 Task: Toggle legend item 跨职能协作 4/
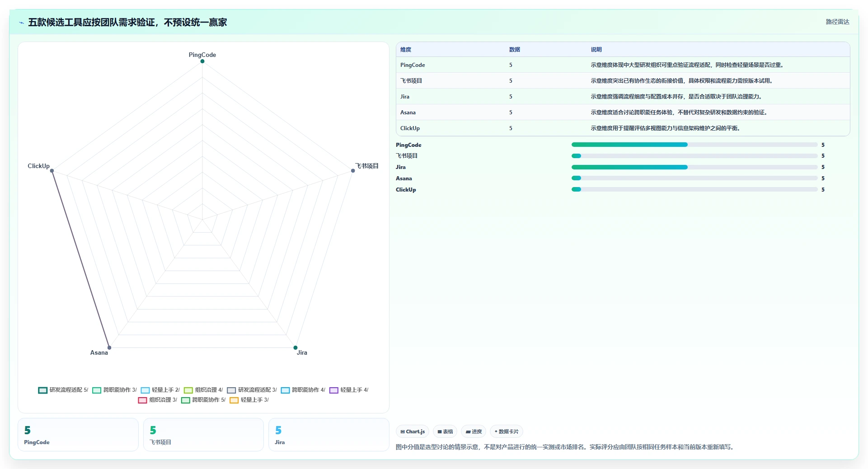pos(303,390)
